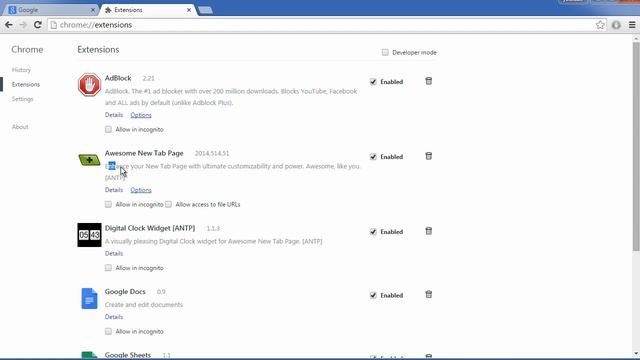Click the scrollbar up arrow
The image size is (640, 360).
click(x=636, y=38)
